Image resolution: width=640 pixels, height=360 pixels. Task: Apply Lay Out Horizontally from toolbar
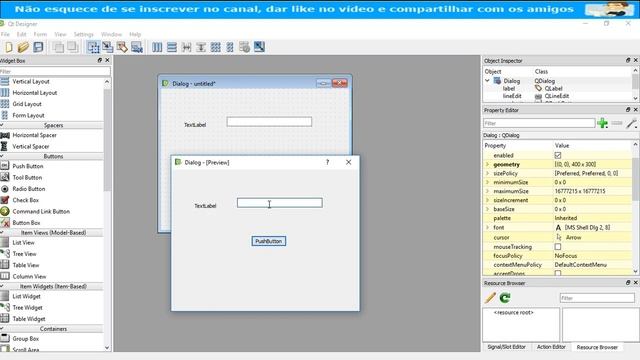coord(157,47)
